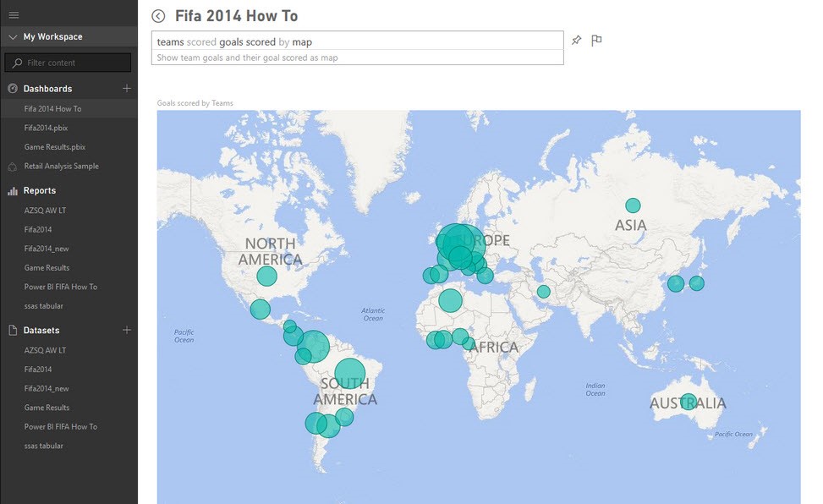Click the bubble over Iran
This screenshot has width=823, height=504.
[544, 291]
